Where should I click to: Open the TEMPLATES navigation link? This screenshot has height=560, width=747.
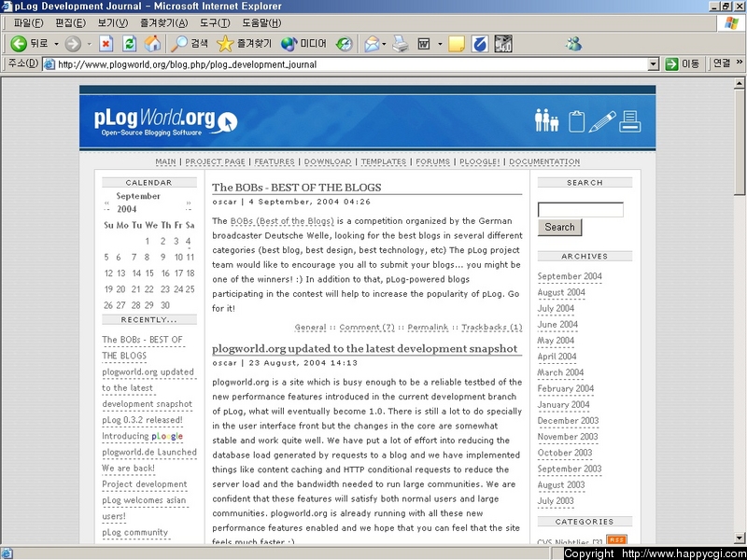pyautogui.click(x=384, y=161)
